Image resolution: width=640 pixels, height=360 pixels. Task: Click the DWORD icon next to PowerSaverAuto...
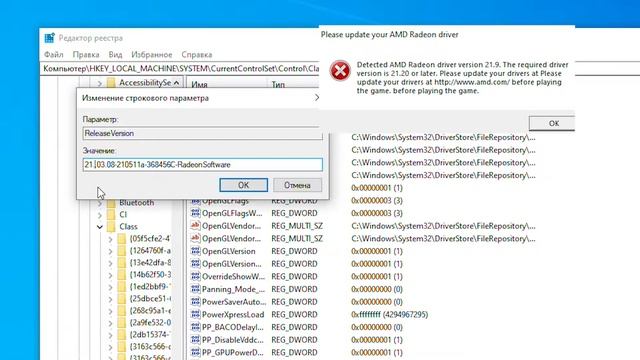pos(196,302)
